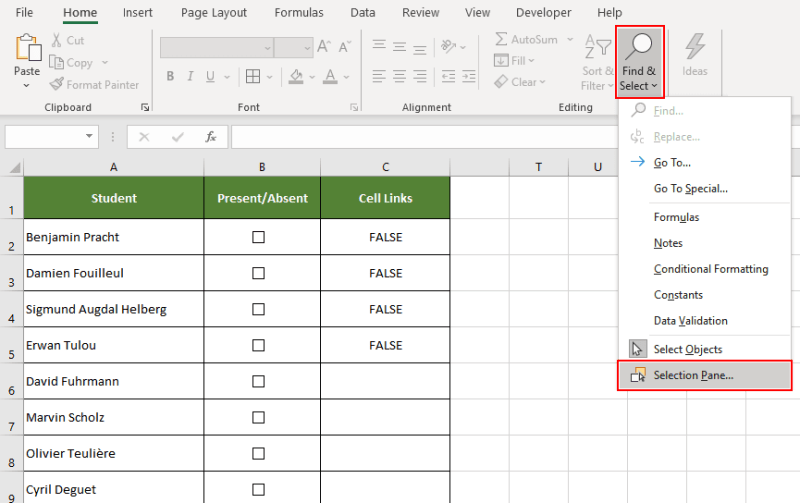Switch to the Insert tab
The image size is (800, 503).
tap(137, 12)
